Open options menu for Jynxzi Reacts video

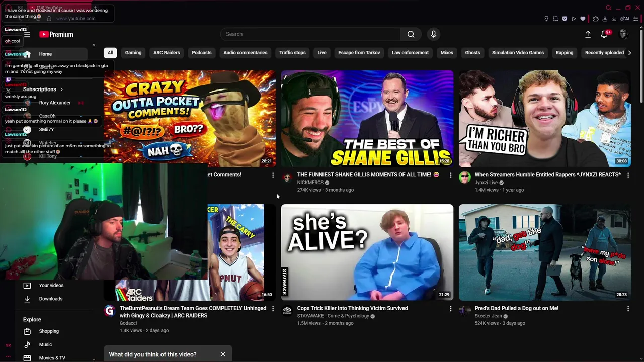coord(628,175)
